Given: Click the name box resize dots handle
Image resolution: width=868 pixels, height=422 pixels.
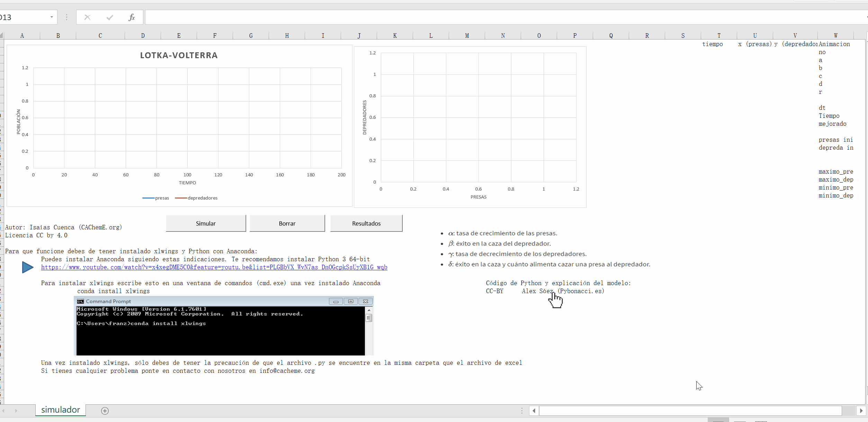Looking at the screenshot, I should coord(66,17).
